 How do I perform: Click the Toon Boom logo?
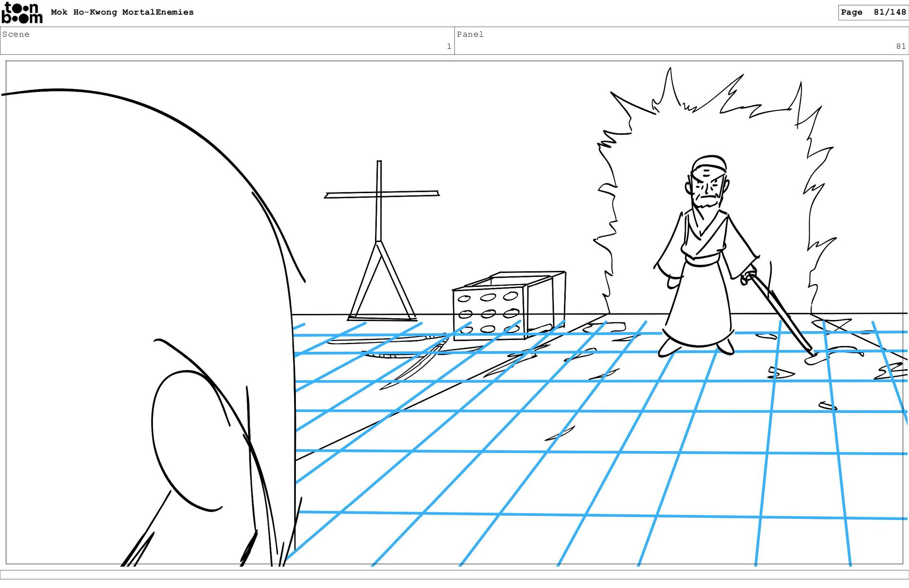(x=22, y=13)
